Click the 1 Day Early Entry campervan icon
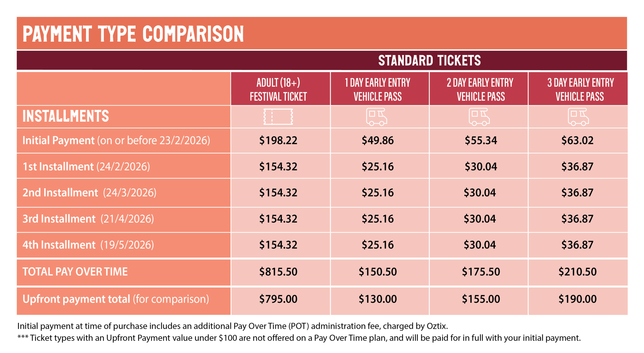 click(x=376, y=117)
